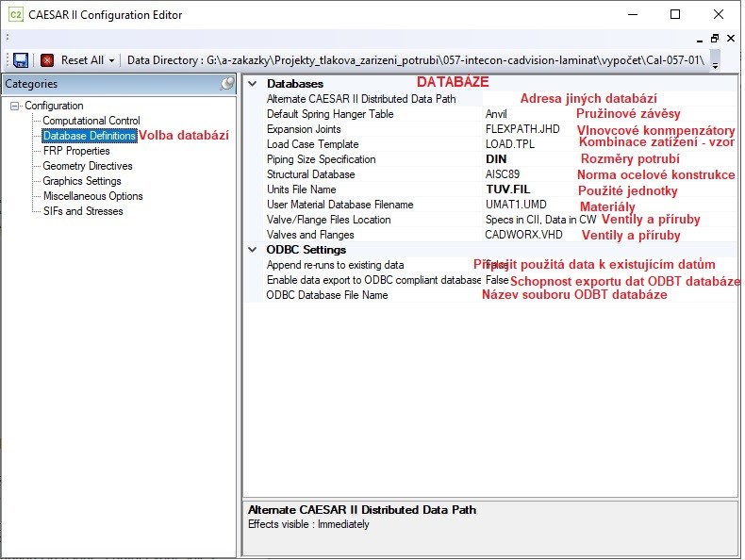This screenshot has width=745, height=560.
Task: Click the ODBC Settings section header
Action: coord(306,250)
